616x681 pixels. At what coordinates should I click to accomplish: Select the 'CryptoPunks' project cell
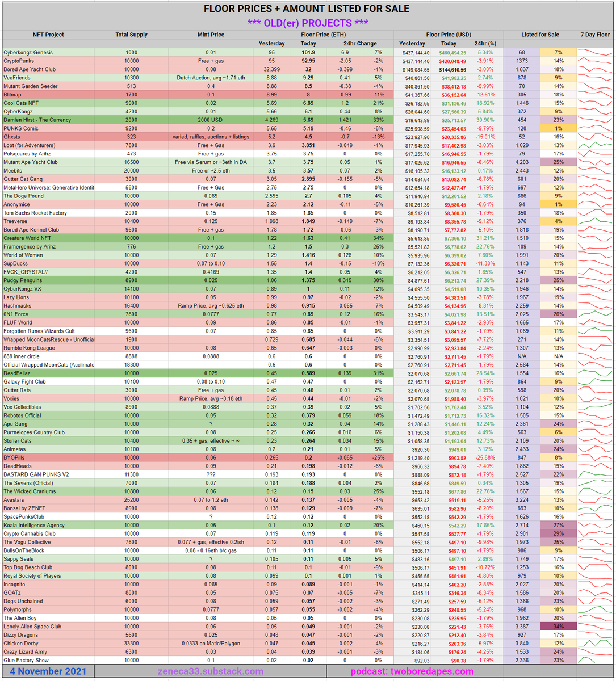click(x=48, y=61)
